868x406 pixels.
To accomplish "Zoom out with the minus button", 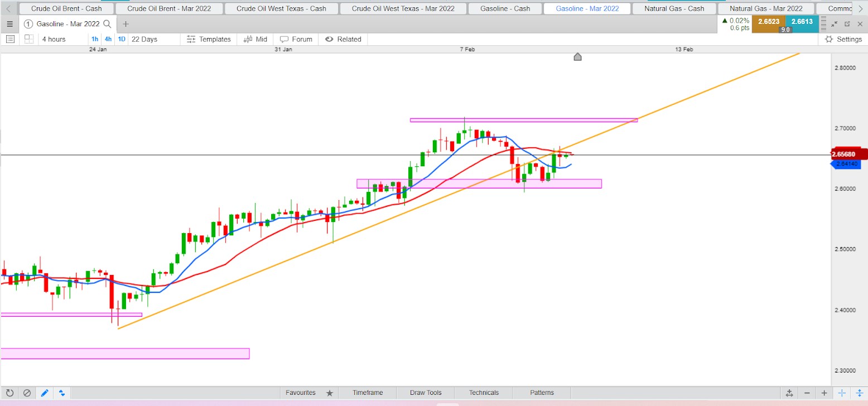I will (807, 393).
